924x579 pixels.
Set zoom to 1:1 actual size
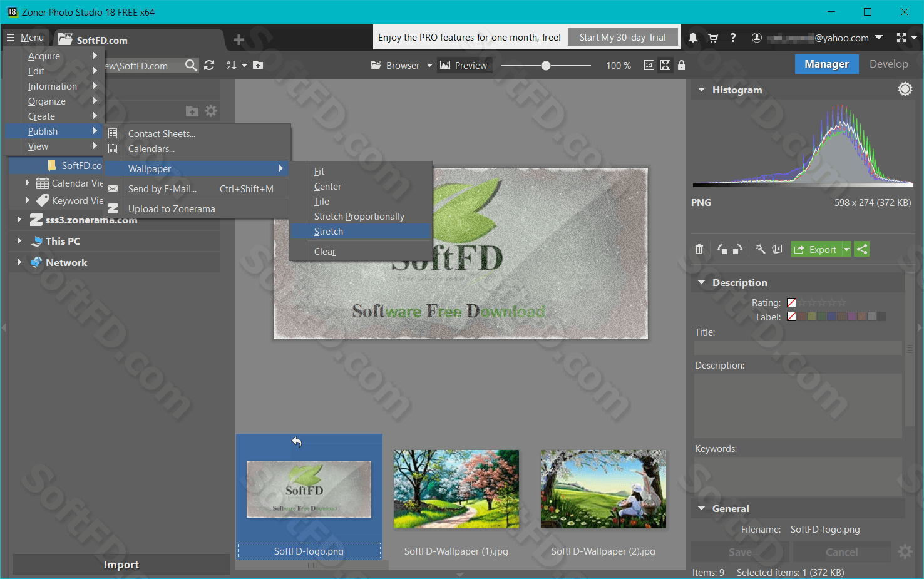pos(649,65)
